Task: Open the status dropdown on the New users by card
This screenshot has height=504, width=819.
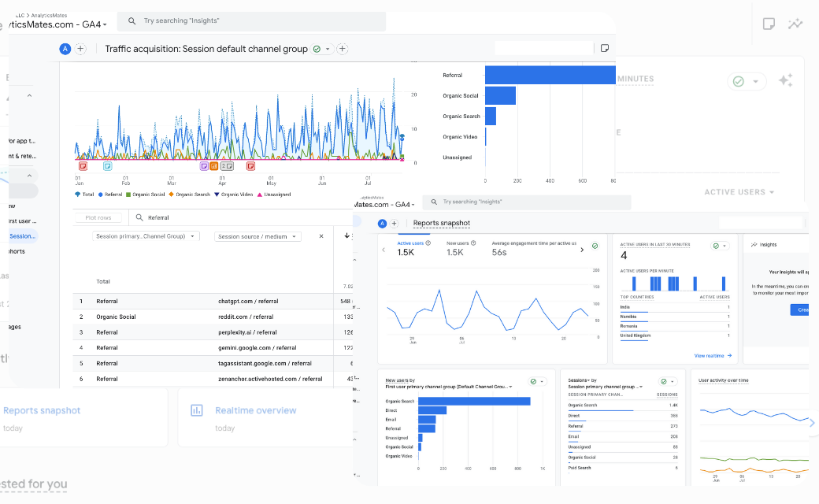Action: click(537, 381)
